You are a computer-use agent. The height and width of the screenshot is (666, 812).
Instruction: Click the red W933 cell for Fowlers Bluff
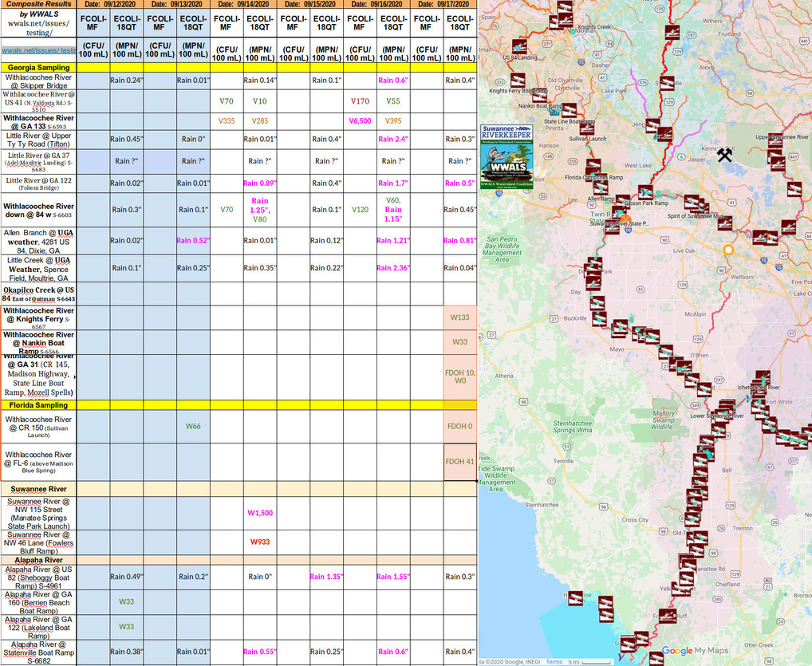point(260,542)
